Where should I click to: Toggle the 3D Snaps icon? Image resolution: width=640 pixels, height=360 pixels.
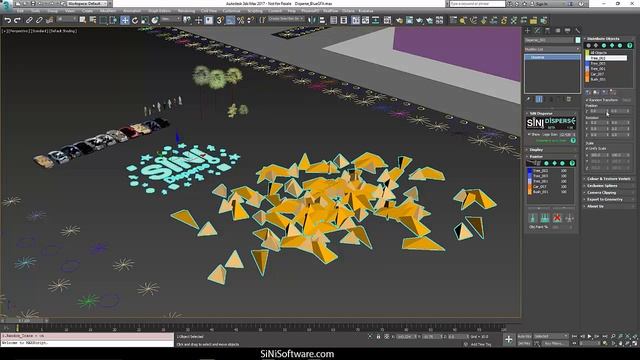[220, 20]
